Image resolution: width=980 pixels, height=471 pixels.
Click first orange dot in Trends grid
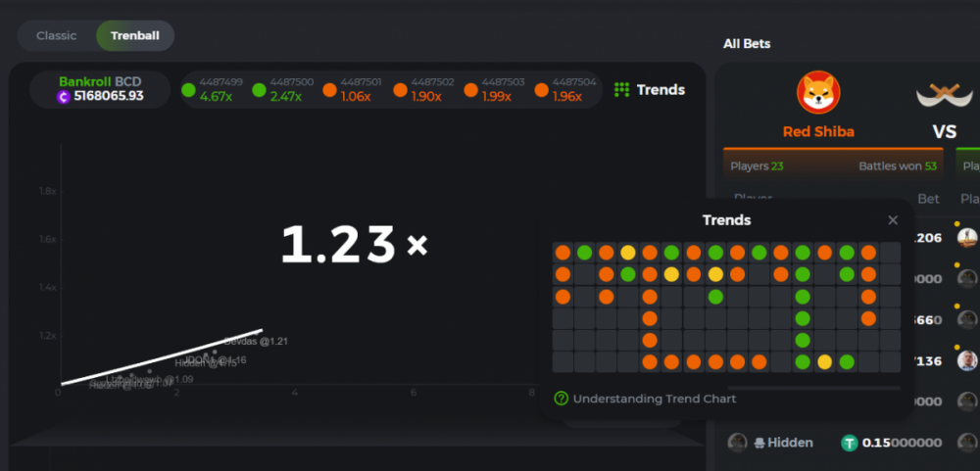pyautogui.click(x=563, y=253)
